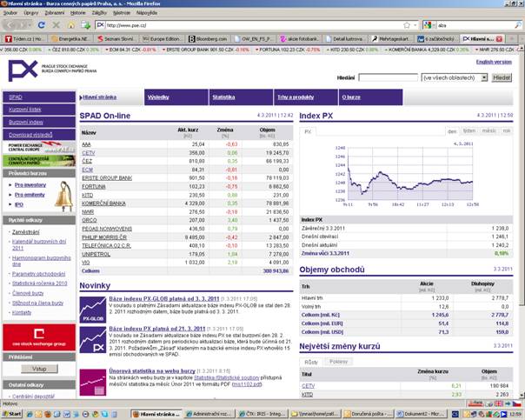Select the Trhy a produkty navigation tab

point(306,97)
